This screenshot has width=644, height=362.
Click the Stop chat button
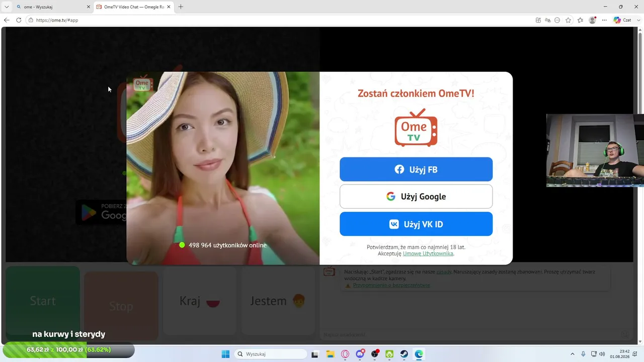[121, 306]
